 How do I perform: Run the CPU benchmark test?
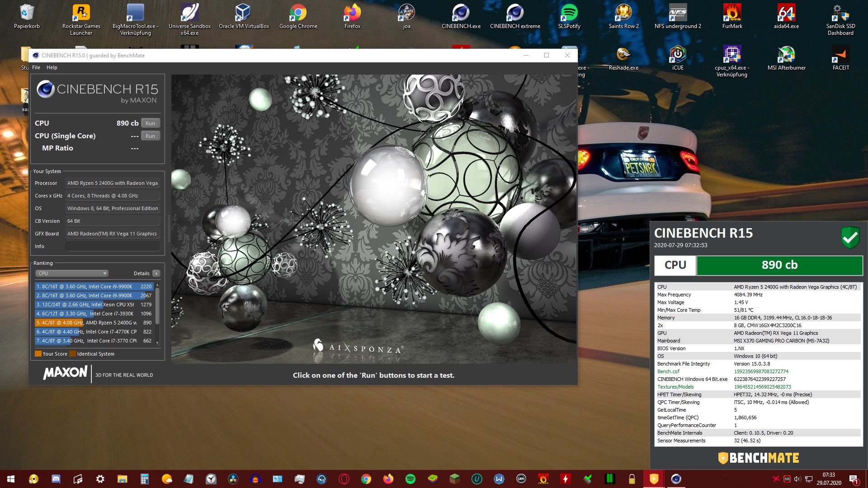pyautogui.click(x=150, y=123)
